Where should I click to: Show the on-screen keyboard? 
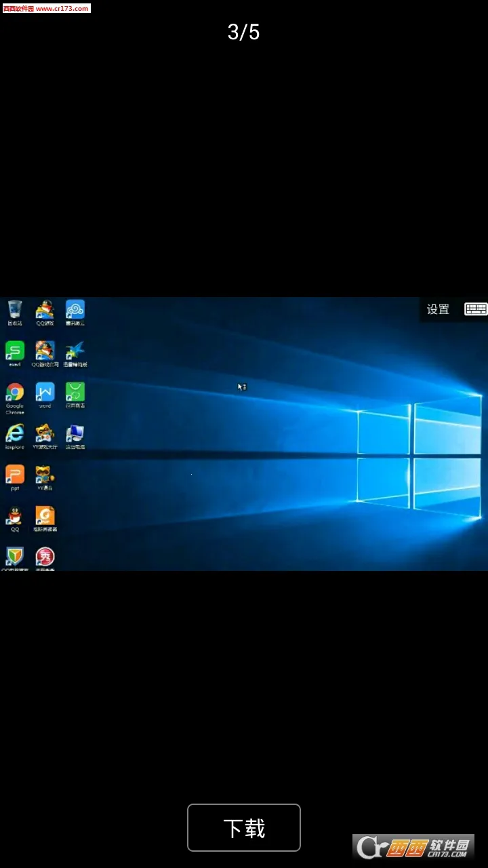[475, 309]
